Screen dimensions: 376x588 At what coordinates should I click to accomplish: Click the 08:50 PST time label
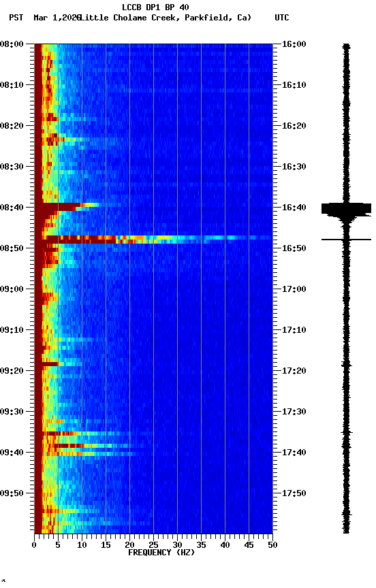click(12, 248)
